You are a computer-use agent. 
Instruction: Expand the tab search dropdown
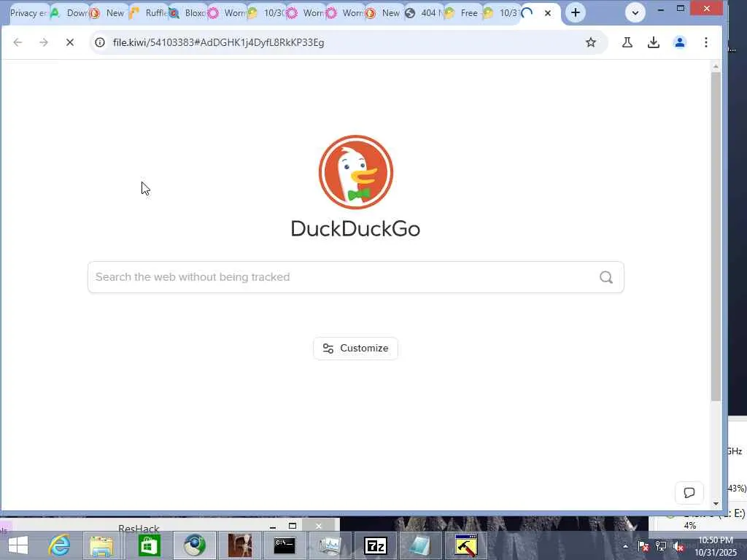[x=635, y=13]
